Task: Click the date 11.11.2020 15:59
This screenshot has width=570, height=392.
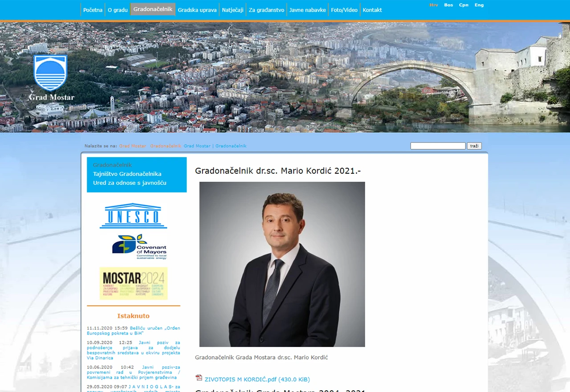Action: pyautogui.click(x=107, y=328)
